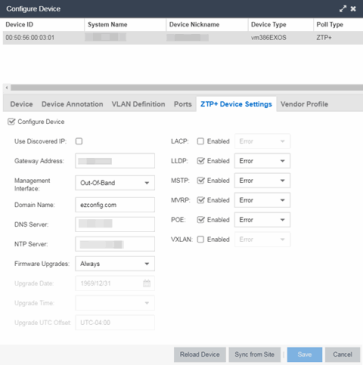Image resolution: width=363 pixels, height=365 pixels.
Task: Toggle the MVRP Enabled checkbox
Action: pyautogui.click(x=200, y=200)
